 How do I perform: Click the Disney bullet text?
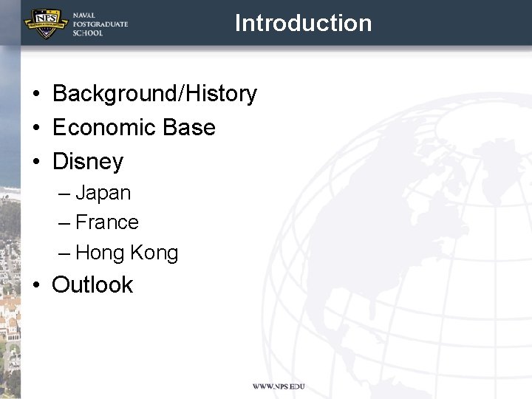click(88, 162)
